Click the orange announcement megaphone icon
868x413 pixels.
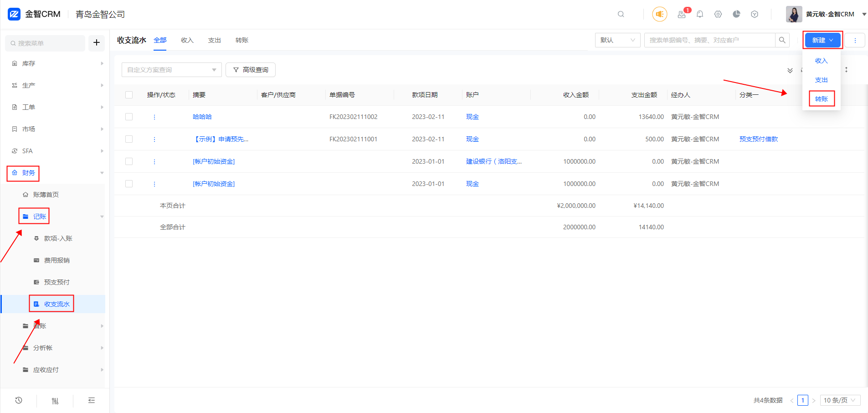tap(660, 14)
